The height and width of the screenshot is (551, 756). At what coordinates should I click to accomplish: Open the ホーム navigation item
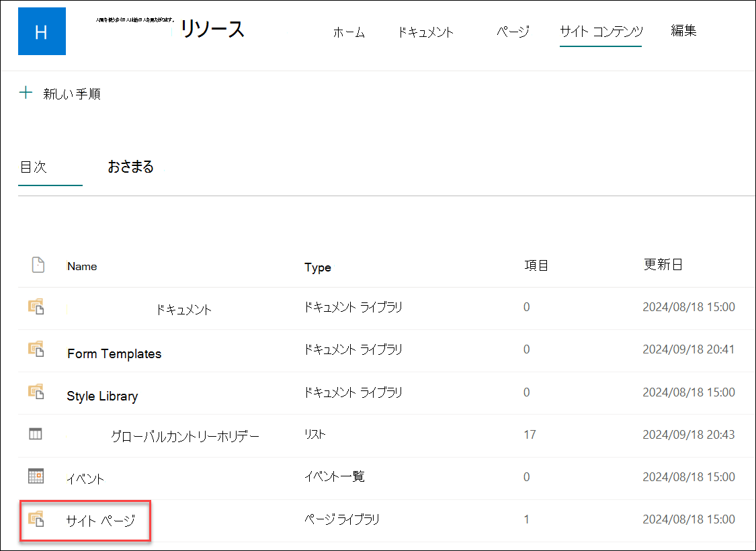(349, 32)
